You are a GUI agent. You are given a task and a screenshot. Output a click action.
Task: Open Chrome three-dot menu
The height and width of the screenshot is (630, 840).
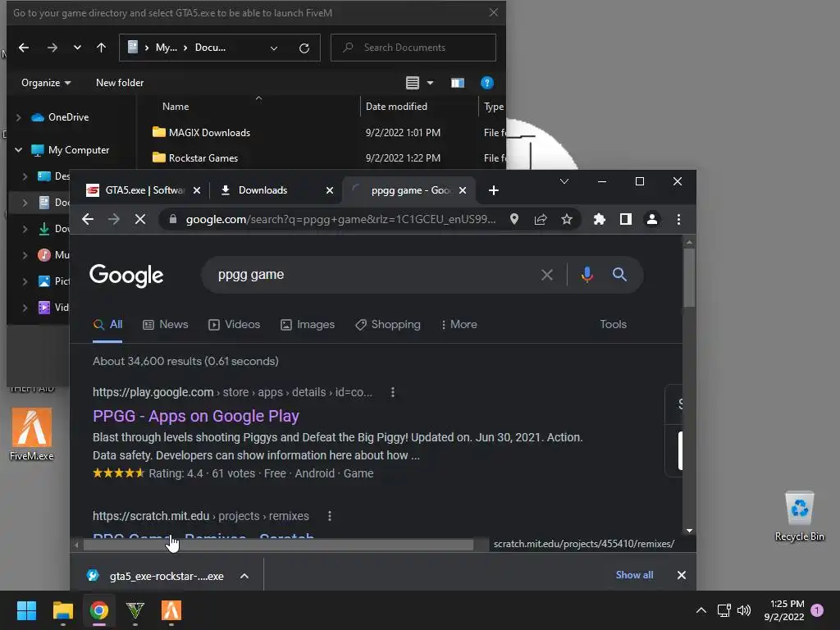click(678, 219)
